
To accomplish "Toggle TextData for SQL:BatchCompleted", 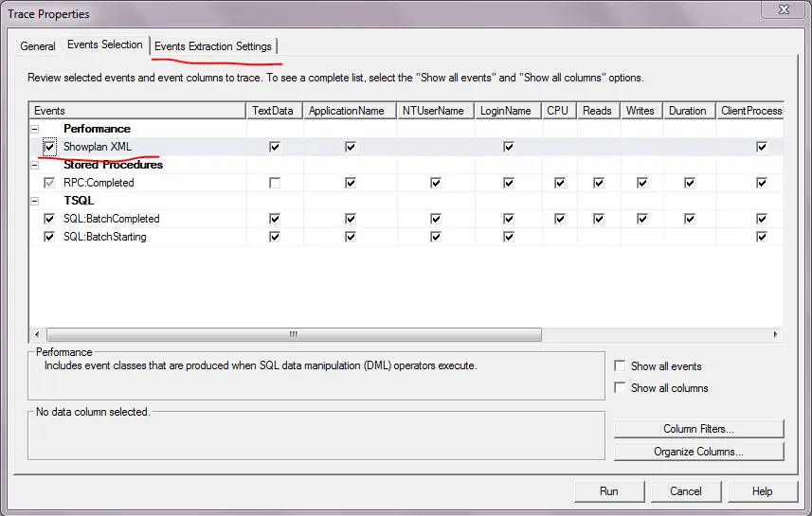I will pyautogui.click(x=275, y=219).
